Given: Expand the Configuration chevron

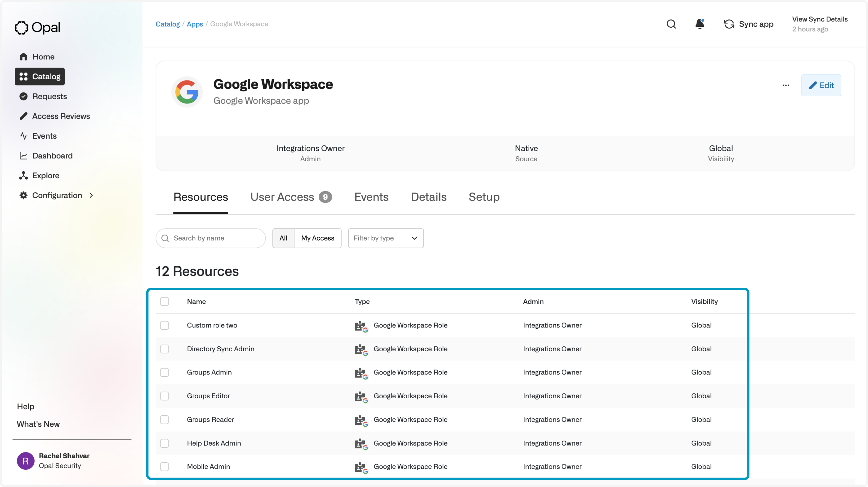Looking at the screenshot, I should pos(91,195).
